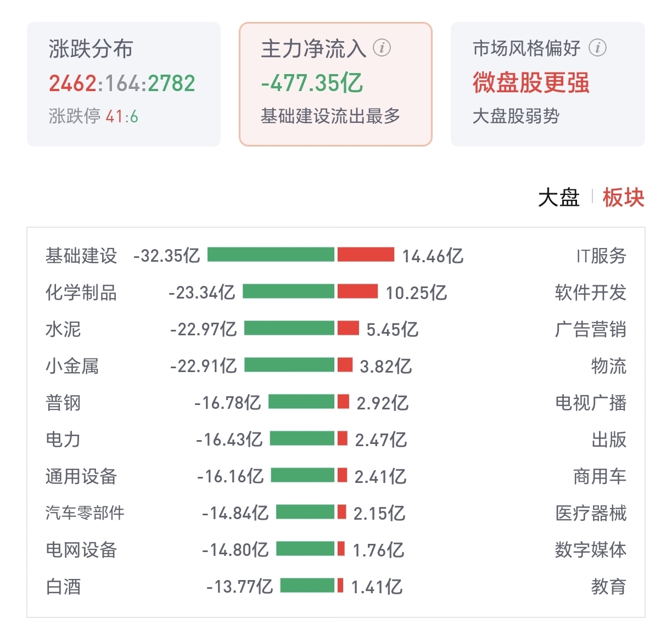
Task: Tap green bar for 化学制品 outflow
Action: coord(288,291)
